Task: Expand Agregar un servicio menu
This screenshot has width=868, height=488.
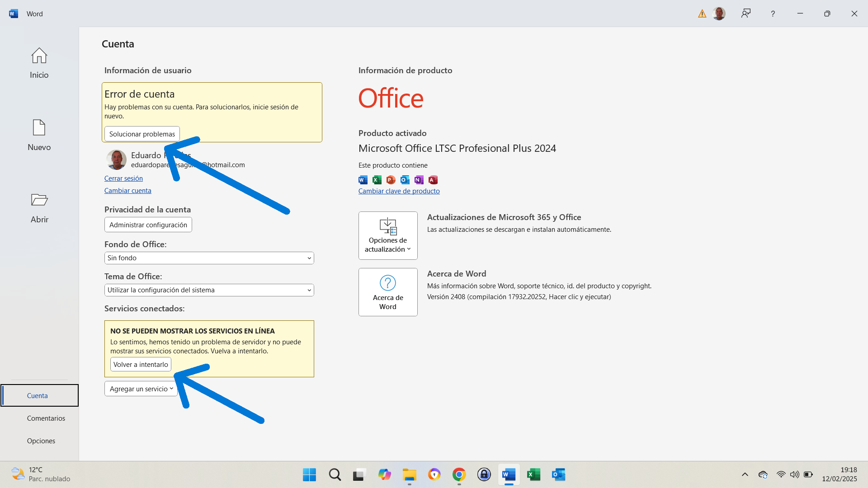Action: click(141, 389)
